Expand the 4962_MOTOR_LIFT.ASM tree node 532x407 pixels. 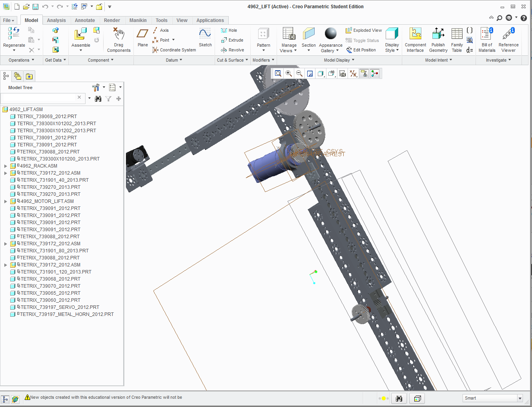tap(5, 201)
